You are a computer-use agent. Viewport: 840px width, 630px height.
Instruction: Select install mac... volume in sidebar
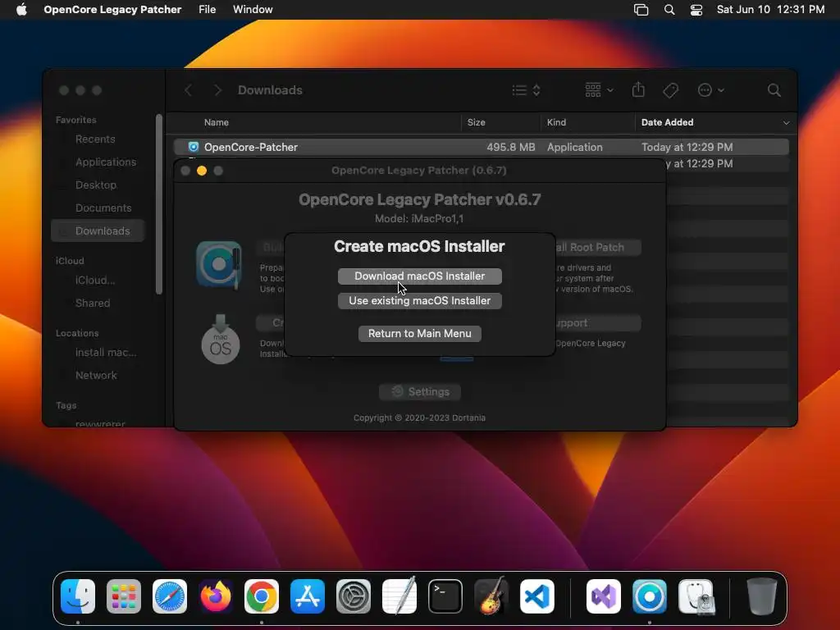(106, 353)
